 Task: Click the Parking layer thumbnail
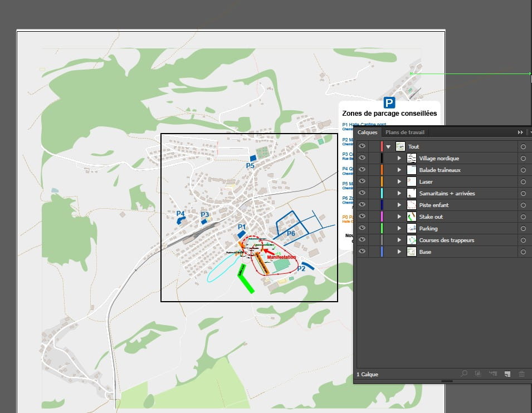click(412, 229)
